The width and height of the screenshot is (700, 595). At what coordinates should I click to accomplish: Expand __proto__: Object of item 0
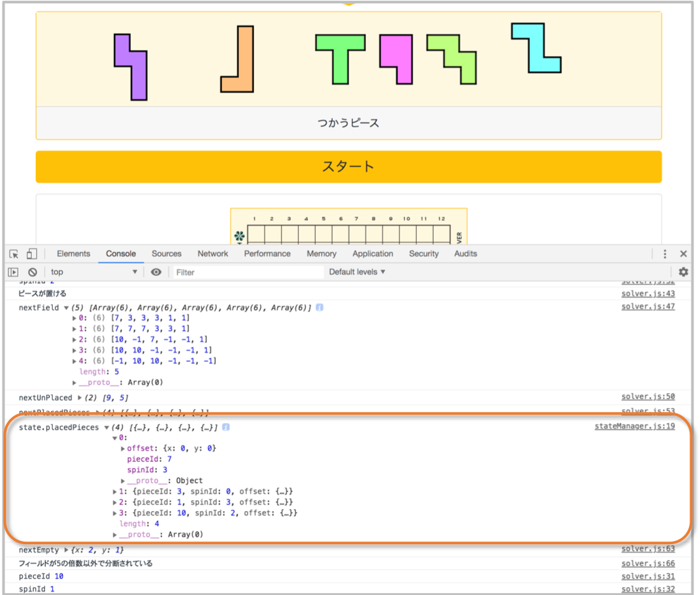123,480
